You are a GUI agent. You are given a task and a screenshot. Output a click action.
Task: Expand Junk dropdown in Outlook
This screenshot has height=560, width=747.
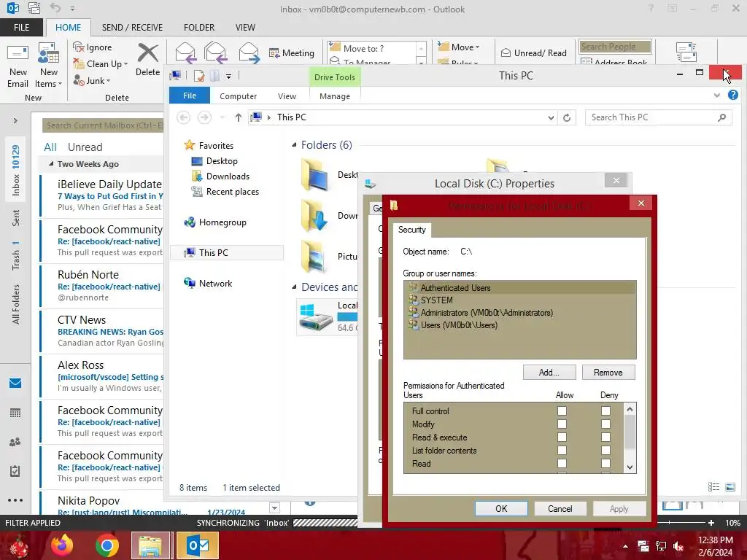pyautogui.click(x=108, y=81)
